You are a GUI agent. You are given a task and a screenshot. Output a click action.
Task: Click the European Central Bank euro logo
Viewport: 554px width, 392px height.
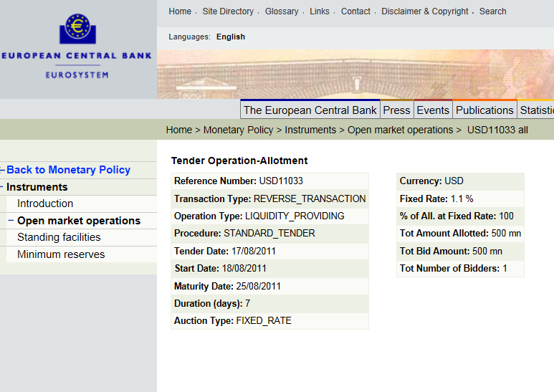point(77,29)
